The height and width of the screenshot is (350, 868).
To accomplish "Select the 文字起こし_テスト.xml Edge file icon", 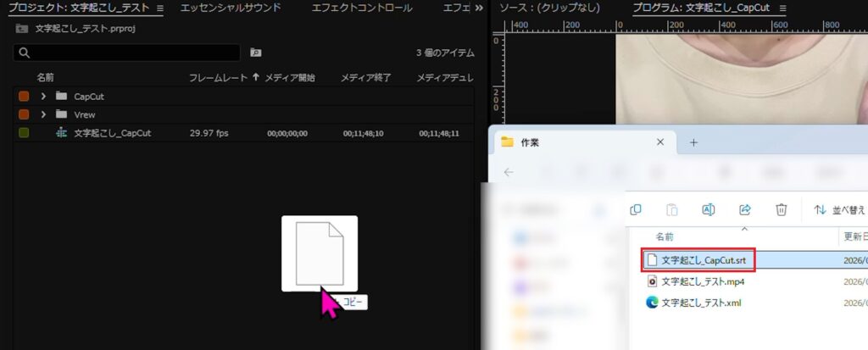I will 652,303.
